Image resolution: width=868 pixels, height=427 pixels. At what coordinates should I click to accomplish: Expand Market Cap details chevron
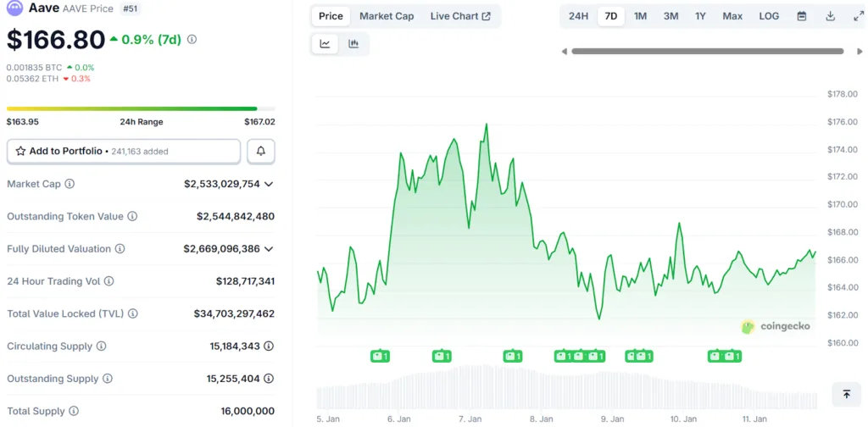[x=269, y=184]
